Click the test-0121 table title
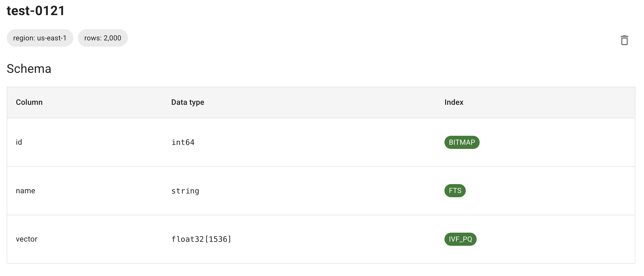Image resolution: width=644 pixels, height=276 pixels. pyautogui.click(x=36, y=11)
